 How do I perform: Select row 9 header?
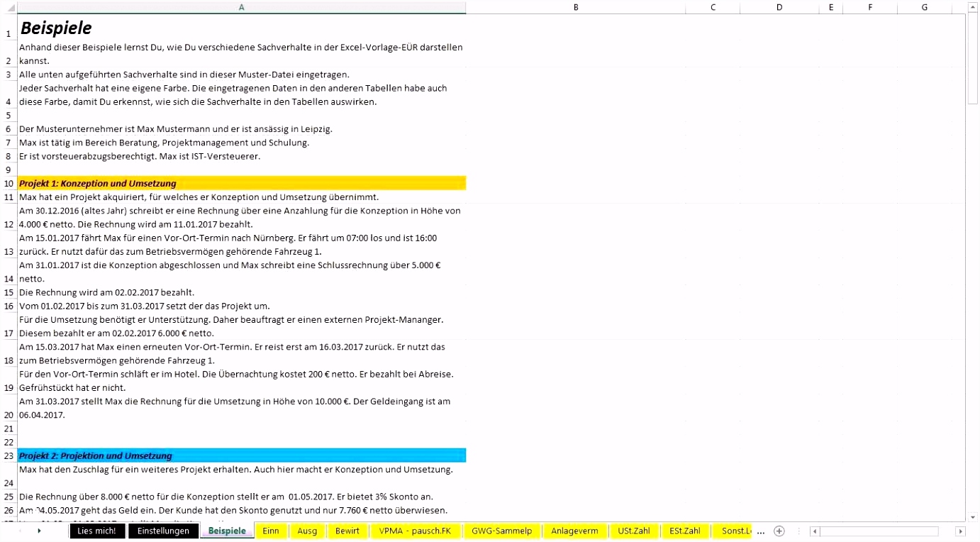[9, 170]
